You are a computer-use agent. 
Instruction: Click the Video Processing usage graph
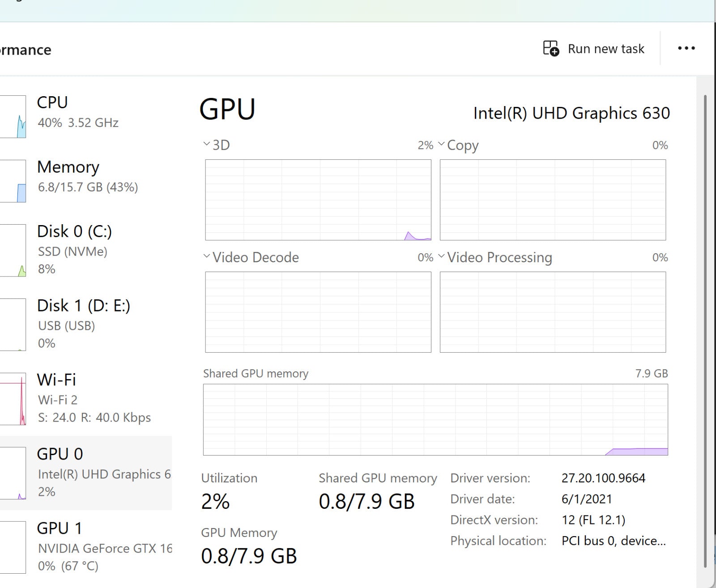click(x=553, y=312)
